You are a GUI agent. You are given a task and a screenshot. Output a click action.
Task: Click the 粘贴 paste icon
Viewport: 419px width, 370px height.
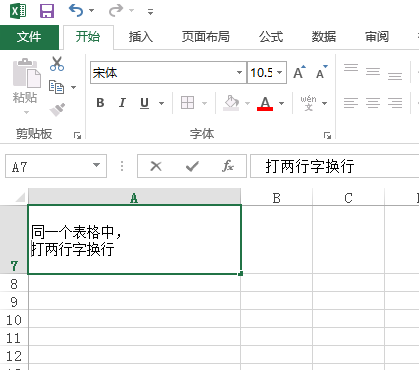26,73
